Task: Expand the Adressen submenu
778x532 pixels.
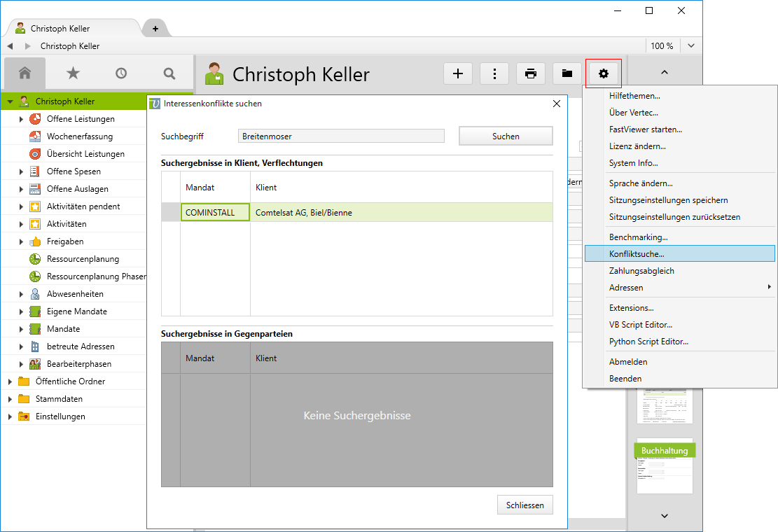Action: [769, 288]
